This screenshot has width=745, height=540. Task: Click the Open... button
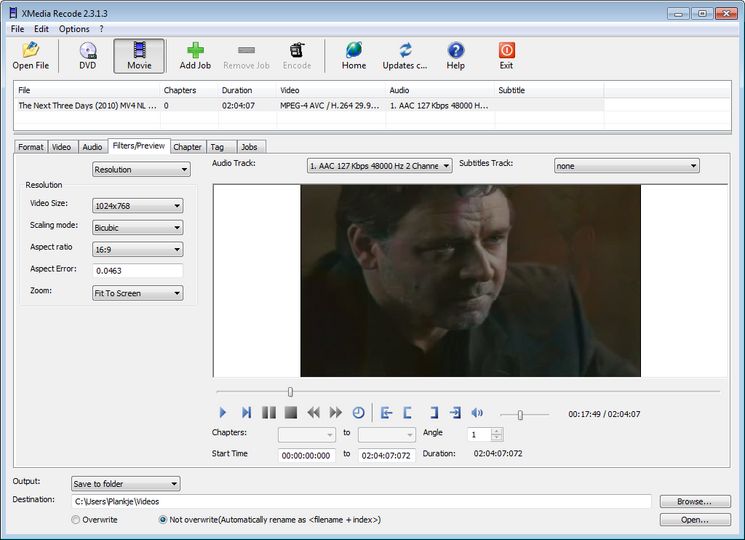(x=694, y=520)
